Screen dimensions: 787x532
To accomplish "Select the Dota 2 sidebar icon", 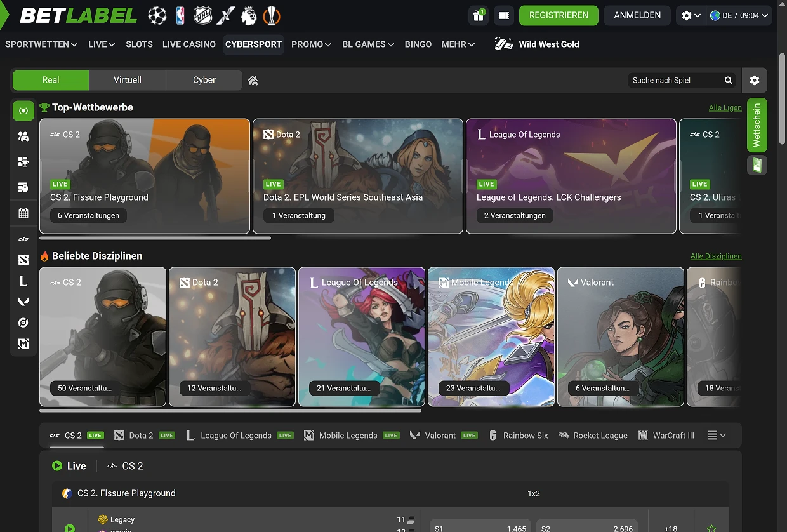I will coord(23,260).
